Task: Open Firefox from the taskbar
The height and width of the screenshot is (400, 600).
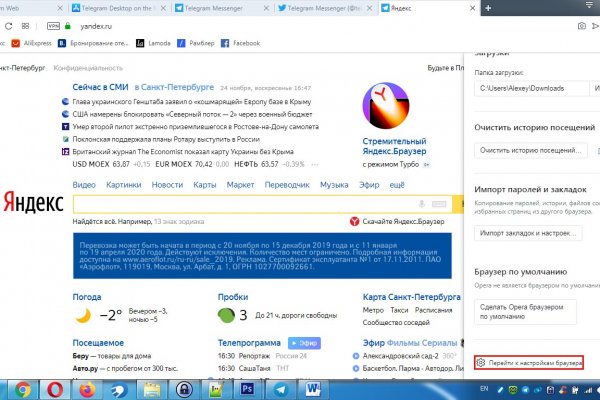Action: 86,388
